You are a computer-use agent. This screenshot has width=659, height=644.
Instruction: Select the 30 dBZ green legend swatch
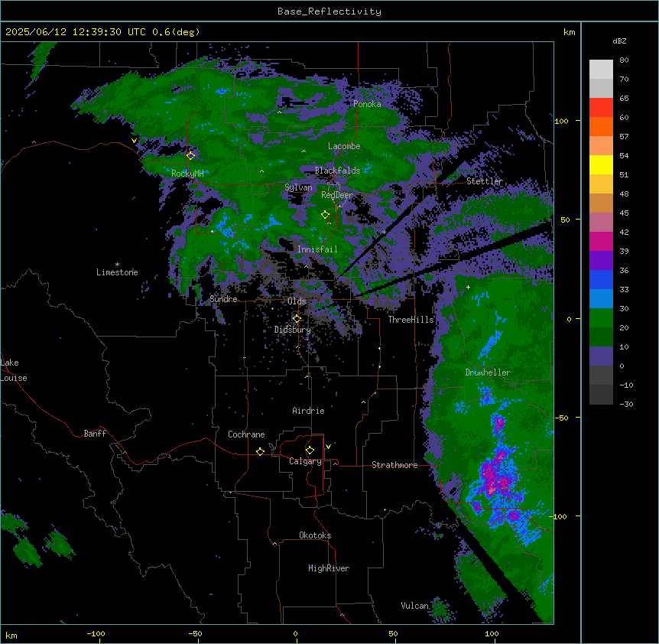(601, 318)
